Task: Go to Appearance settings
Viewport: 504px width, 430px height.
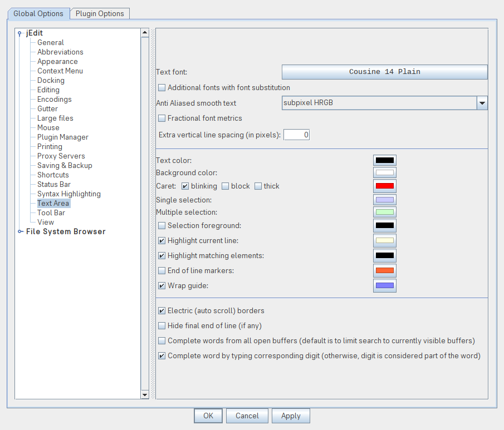Action: (x=57, y=61)
